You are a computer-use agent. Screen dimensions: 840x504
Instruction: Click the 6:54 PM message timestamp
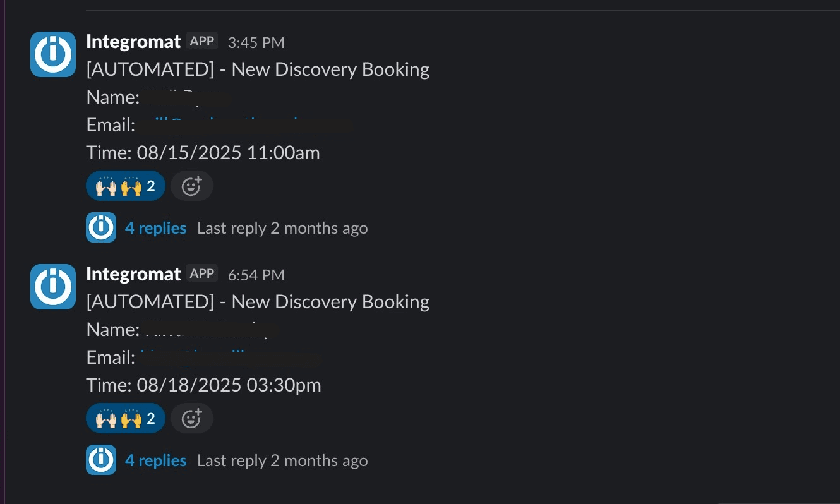tap(256, 275)
